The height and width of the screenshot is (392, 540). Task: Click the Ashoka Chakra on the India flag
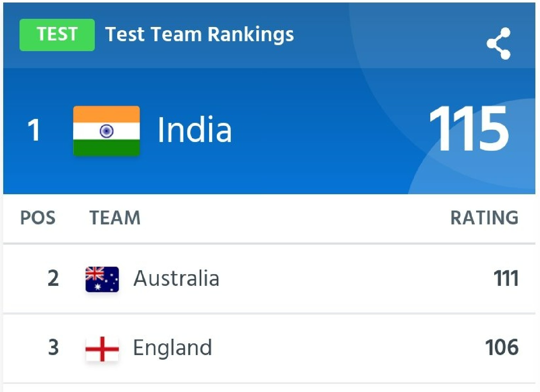107,131
